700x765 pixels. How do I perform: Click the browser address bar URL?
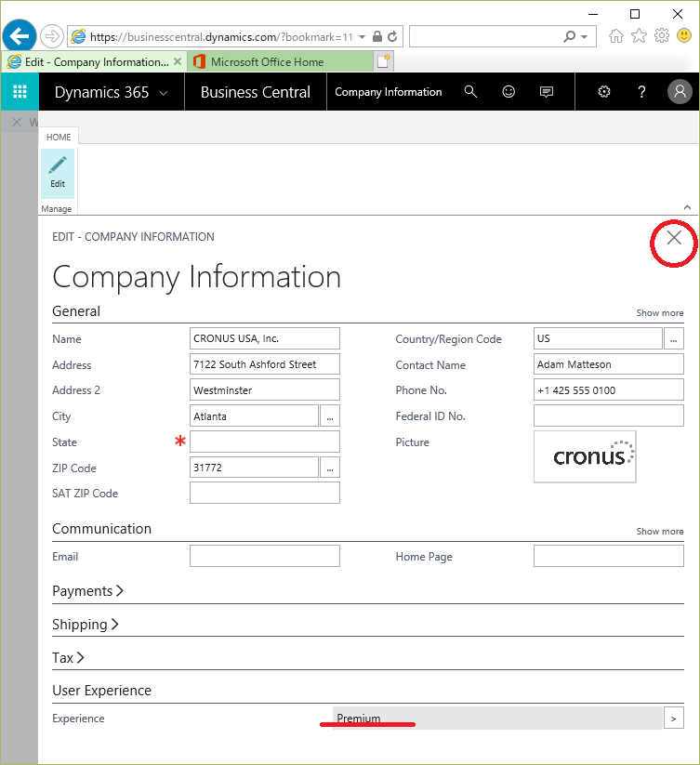[x=221, y=36]
